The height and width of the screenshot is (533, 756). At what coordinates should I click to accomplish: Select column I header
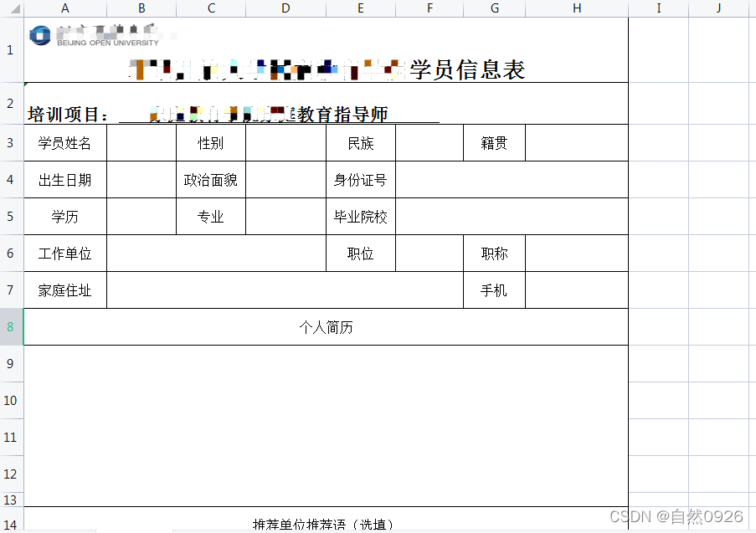[x=659, y=8]
